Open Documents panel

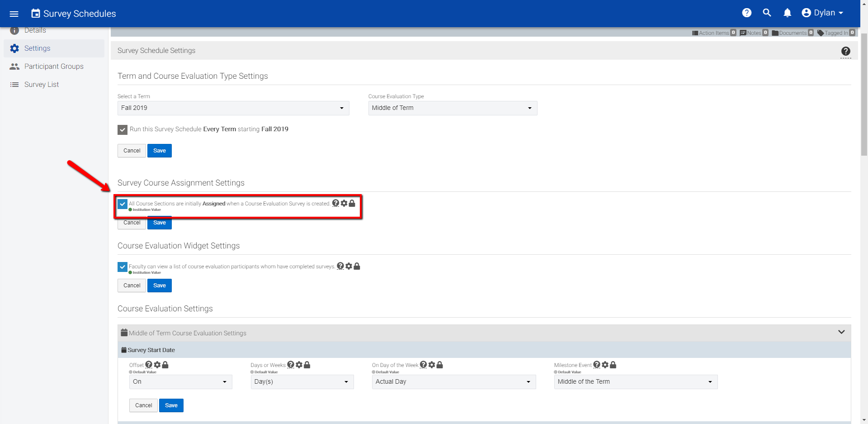click(x=793, y=33)
